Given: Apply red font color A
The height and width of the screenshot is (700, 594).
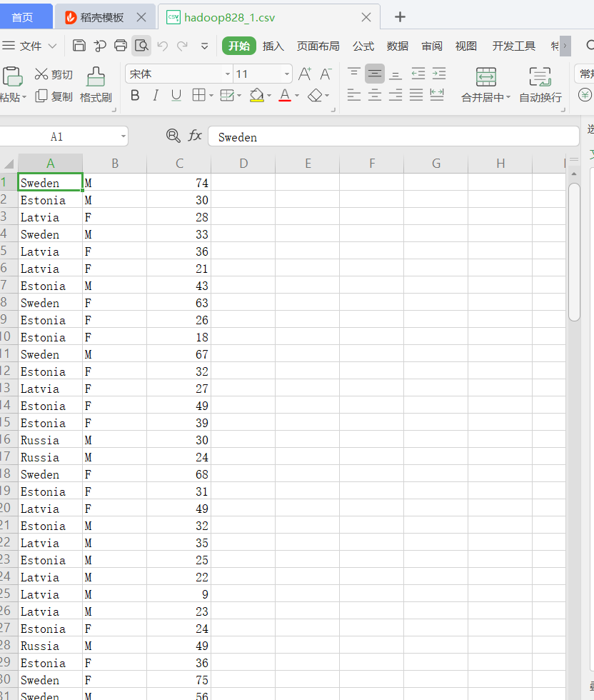Looking at the screenshot, I should click(x=285, y=95).
